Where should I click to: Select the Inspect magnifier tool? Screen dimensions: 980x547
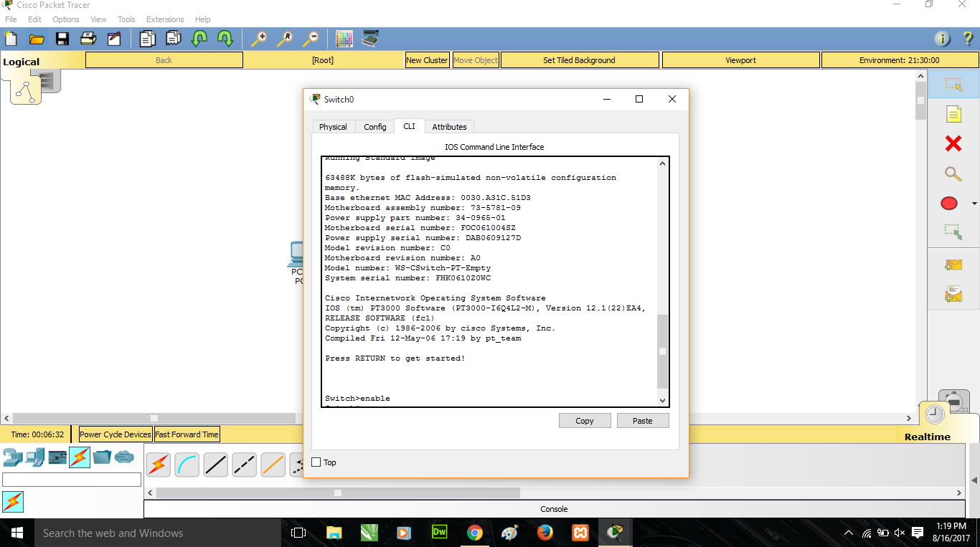point(953,173)
